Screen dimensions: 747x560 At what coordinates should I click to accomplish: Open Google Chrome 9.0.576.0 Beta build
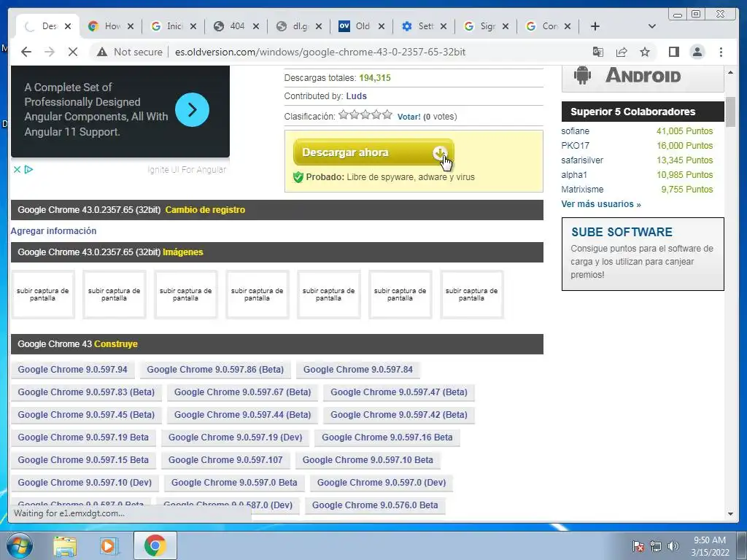pyautogui.click(x=375, y=505)
